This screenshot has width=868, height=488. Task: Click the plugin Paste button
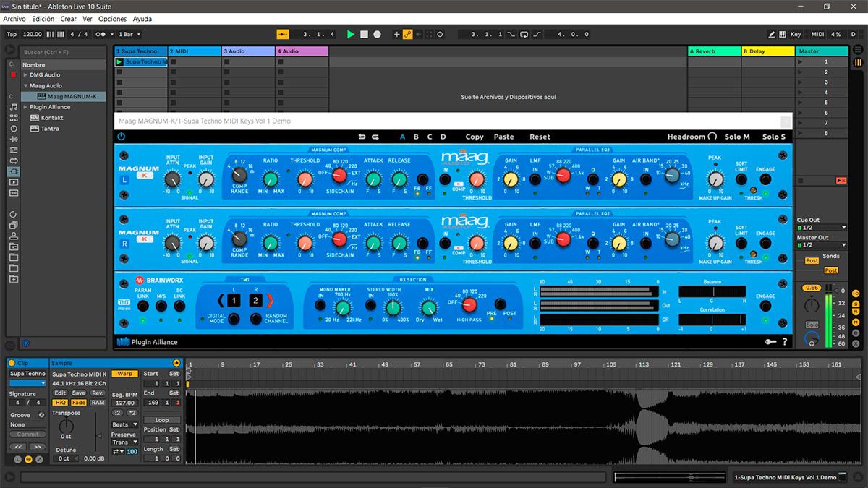point(503,137)
